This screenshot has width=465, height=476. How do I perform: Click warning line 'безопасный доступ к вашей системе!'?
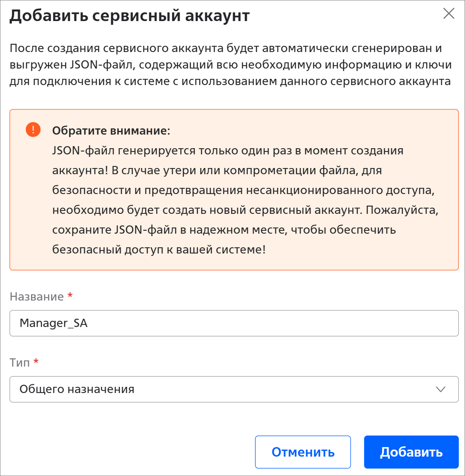[159, 249]
